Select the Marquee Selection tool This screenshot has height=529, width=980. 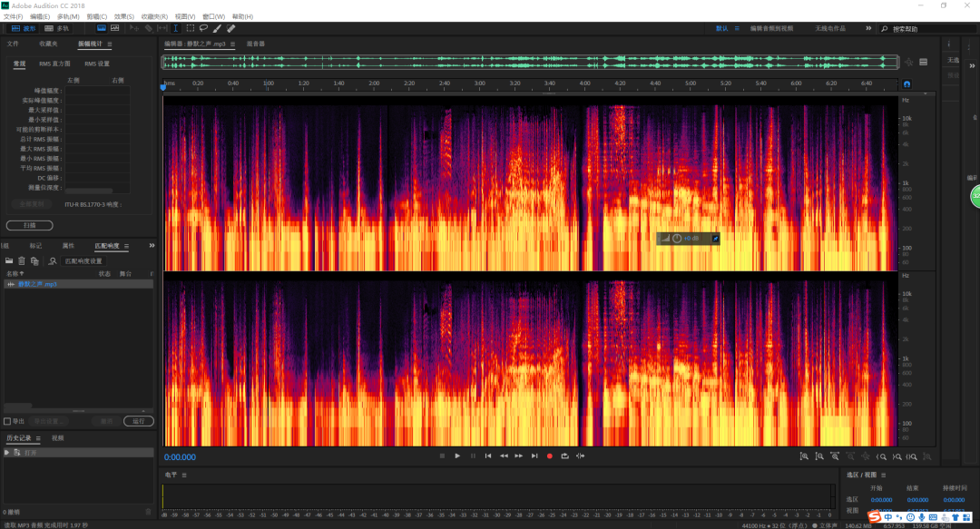point(190,28)
